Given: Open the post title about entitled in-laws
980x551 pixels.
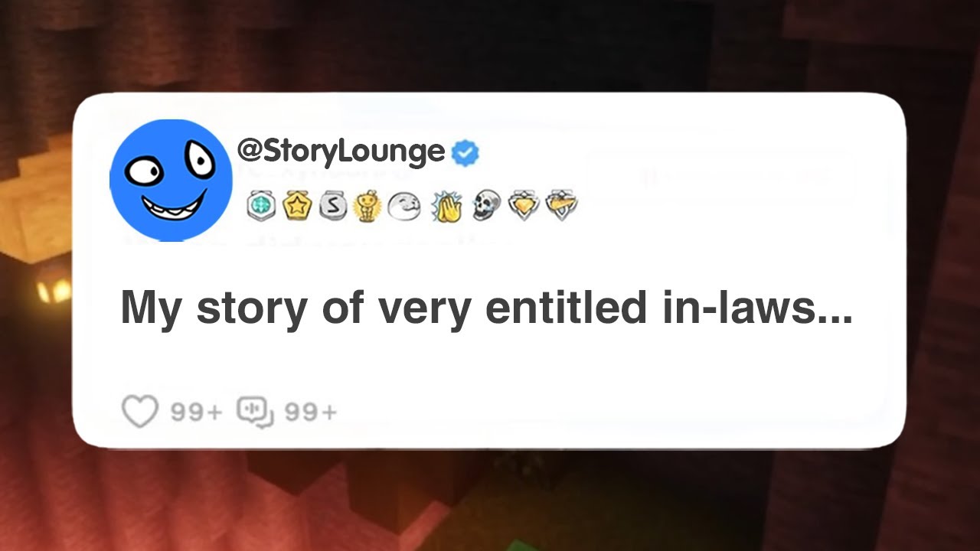Looking at the screenshot, I should 487,308.
